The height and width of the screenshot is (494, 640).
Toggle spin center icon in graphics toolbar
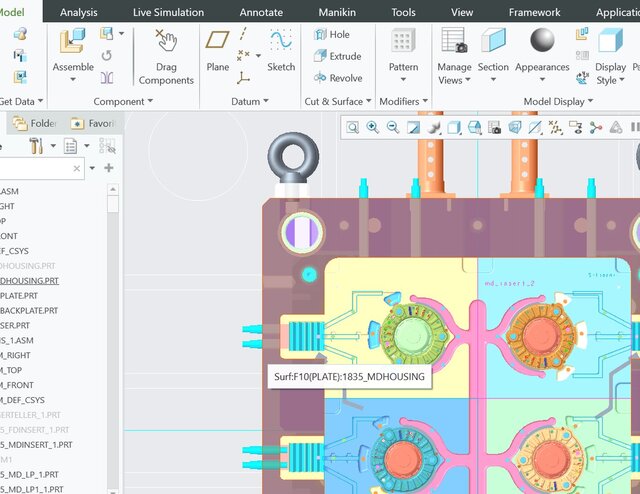tap(596, 128)
